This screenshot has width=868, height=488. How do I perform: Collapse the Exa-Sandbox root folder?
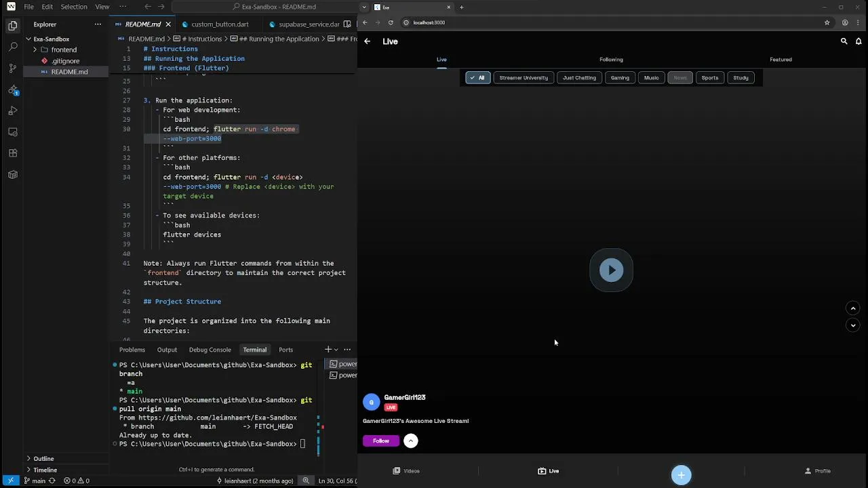click(52, 39)
